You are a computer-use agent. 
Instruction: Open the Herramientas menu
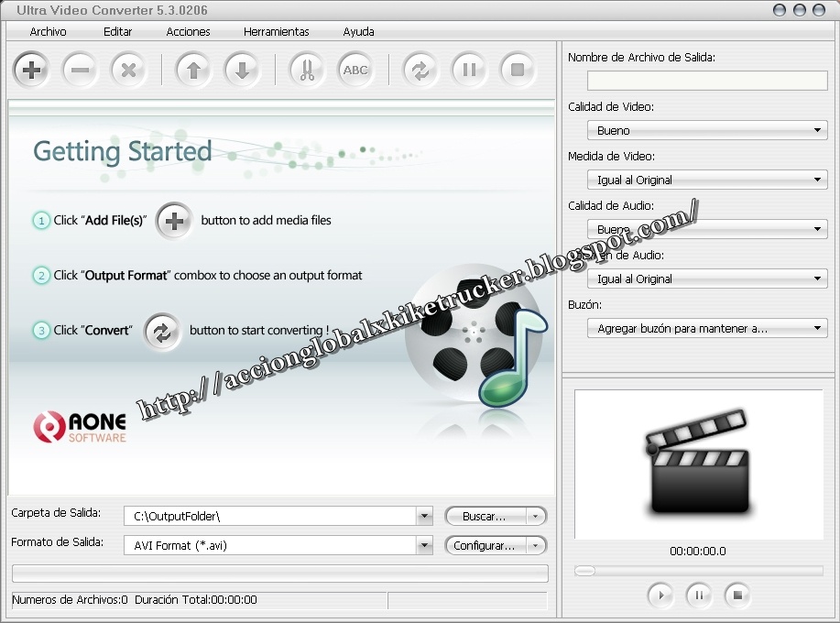coord(277,31)
